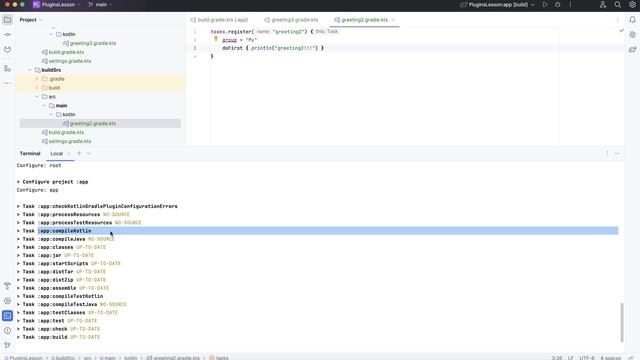The image size is (640, 360).
Task: Open the Git tool window icon
Action: pyautogui.click(x=7, y=345)
